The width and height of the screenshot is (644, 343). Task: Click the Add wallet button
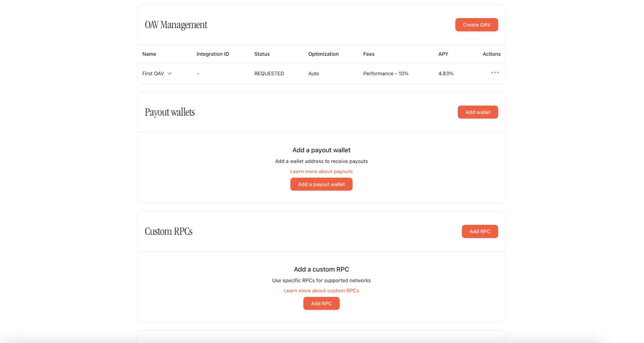coord(478,112)
